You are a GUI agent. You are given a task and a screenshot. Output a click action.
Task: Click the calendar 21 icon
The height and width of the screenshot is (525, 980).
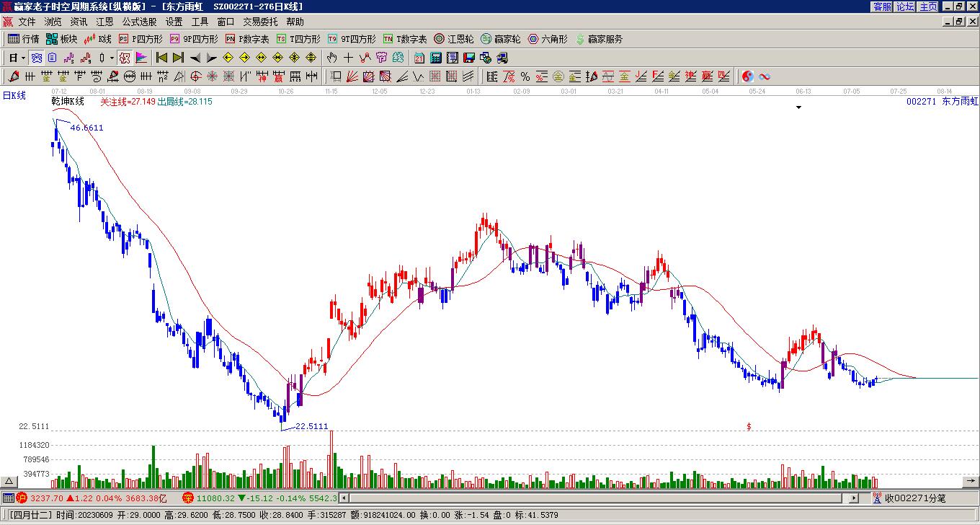tap(419, 58)
